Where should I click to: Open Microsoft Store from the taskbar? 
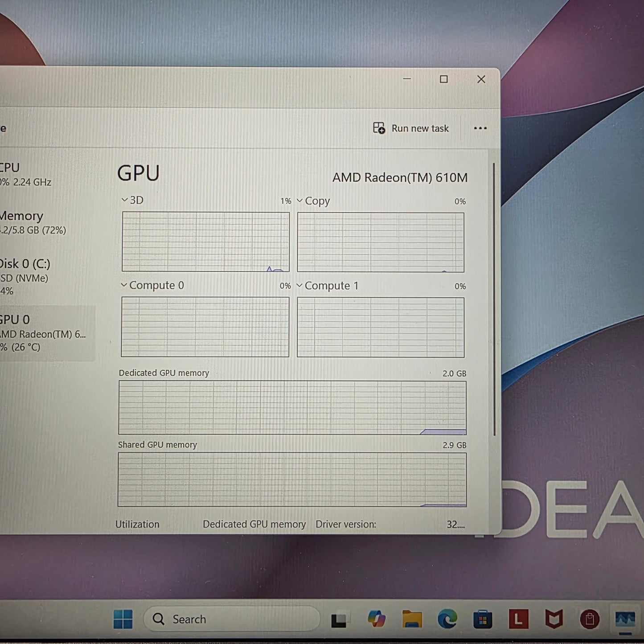483,619
